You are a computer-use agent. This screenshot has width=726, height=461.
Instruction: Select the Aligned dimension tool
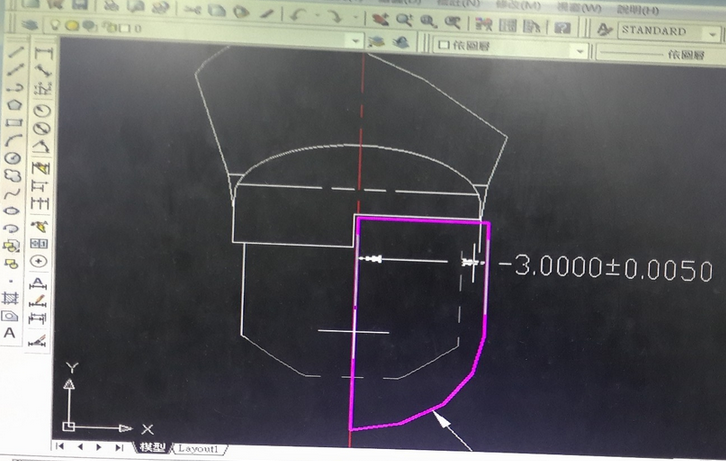(42, 69)
